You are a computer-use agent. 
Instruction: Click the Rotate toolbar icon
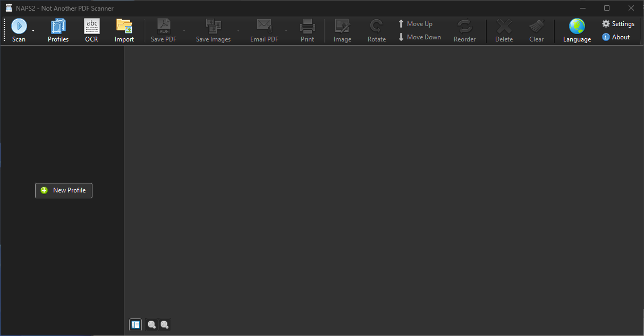click(377, 30)
